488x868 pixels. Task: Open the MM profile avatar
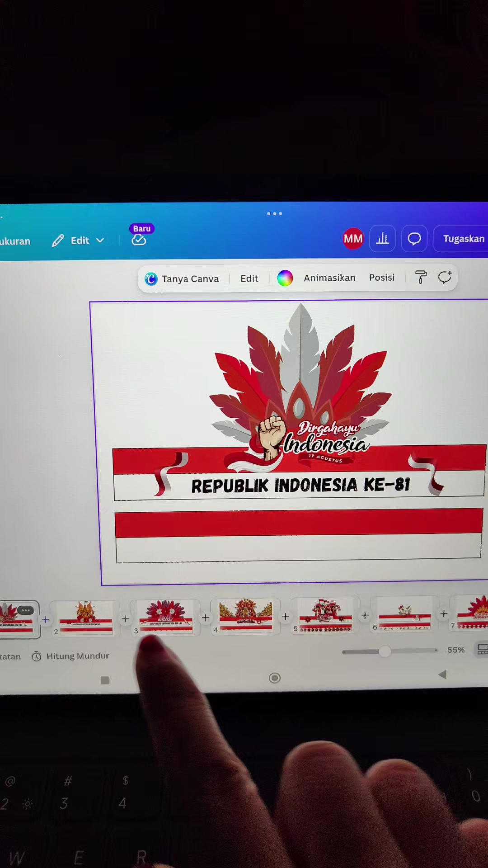coord(353,238)
